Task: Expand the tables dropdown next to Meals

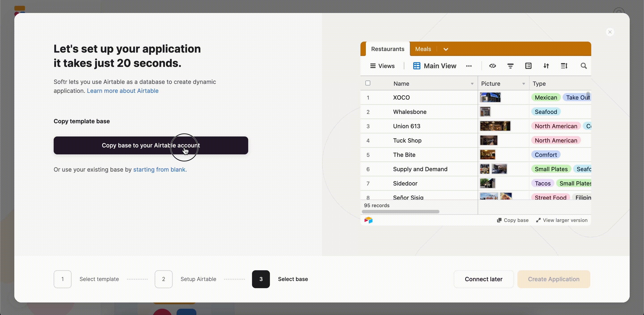Action: click(x=446, y=49)
